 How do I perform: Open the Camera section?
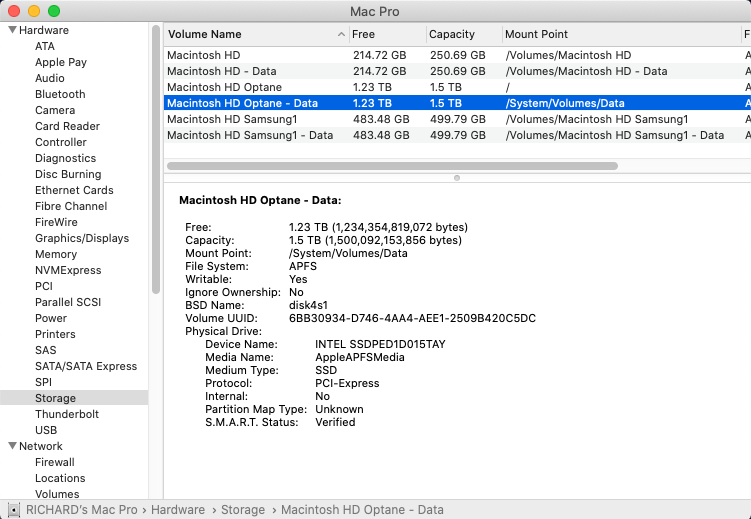(x=55, y=110)
